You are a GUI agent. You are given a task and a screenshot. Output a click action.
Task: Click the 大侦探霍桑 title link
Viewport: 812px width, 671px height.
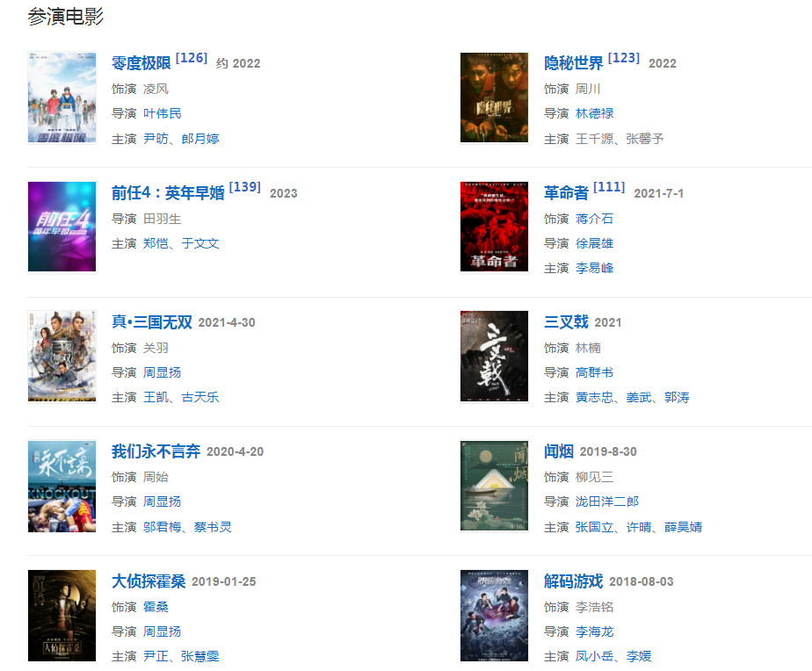point(149,581)
